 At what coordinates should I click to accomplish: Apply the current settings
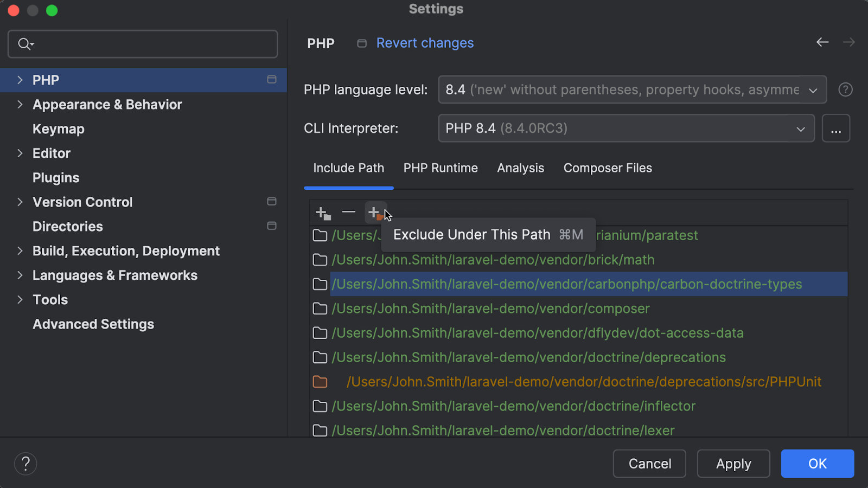click(733, 464)
